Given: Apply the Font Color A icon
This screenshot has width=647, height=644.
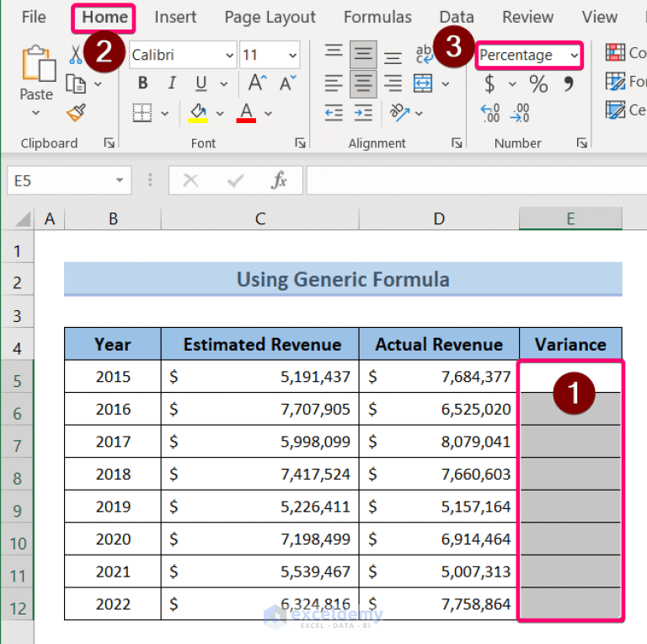Looking at the screenshot, I should 246,113.
